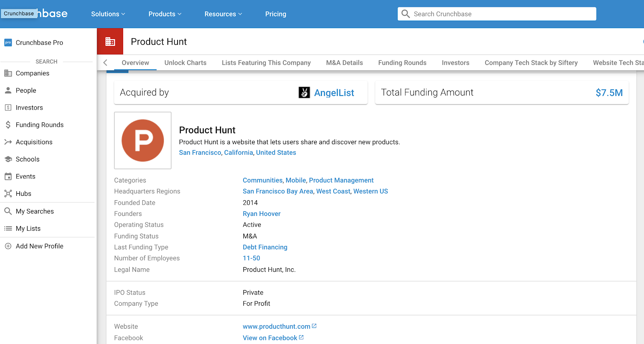Expand the Solutions dropdown menu

click(108, 14)
